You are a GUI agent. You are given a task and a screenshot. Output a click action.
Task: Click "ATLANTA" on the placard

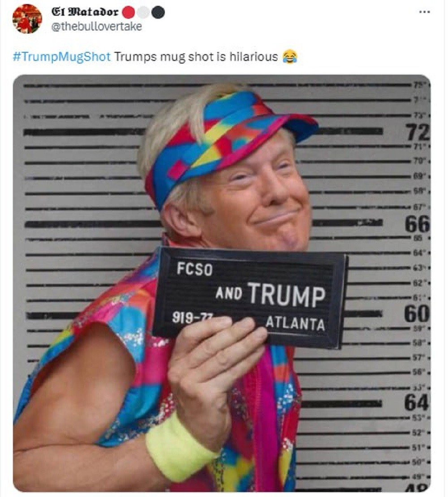(295, 323)
